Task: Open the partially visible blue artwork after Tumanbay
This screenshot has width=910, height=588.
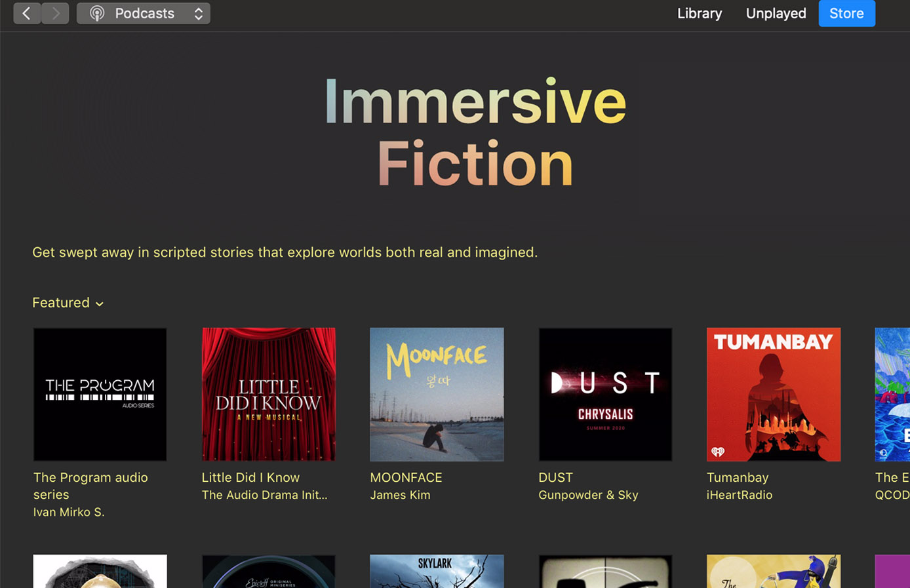Action: (x=892, y=394)
